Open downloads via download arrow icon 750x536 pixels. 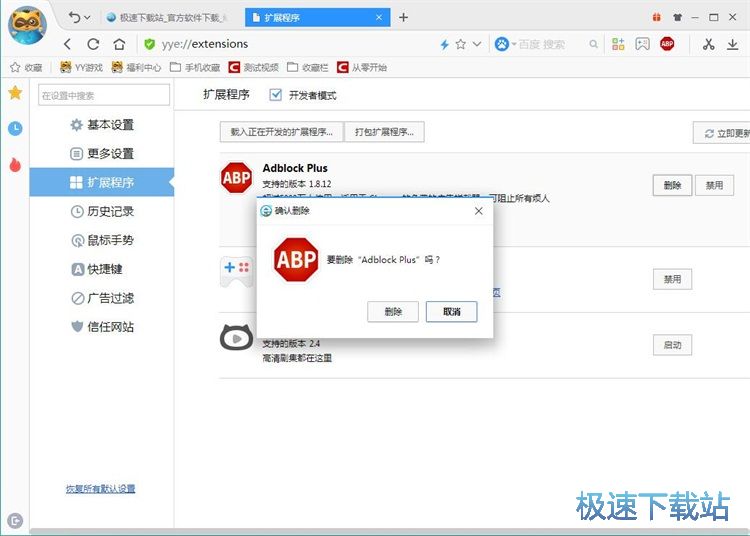732,44
